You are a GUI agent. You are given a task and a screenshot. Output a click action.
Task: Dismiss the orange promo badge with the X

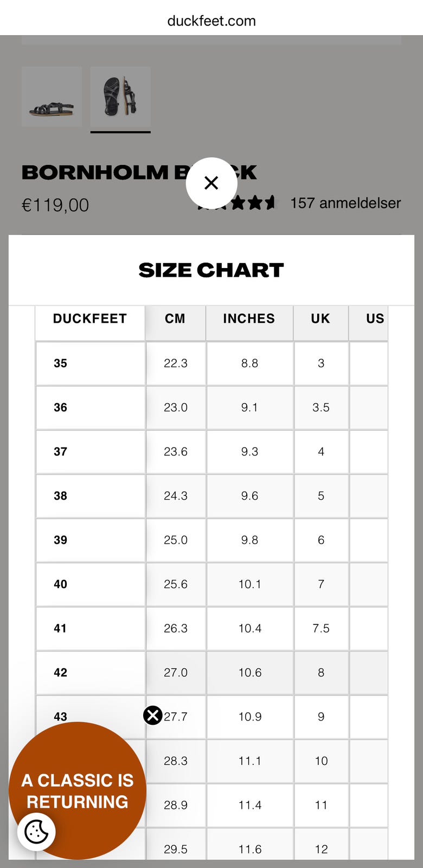[153, 716]
